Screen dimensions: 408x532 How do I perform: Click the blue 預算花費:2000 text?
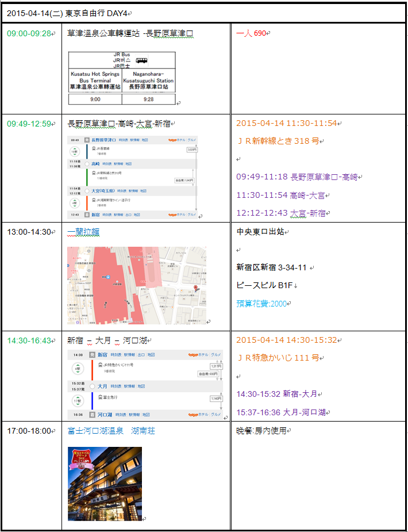point(261,303)
